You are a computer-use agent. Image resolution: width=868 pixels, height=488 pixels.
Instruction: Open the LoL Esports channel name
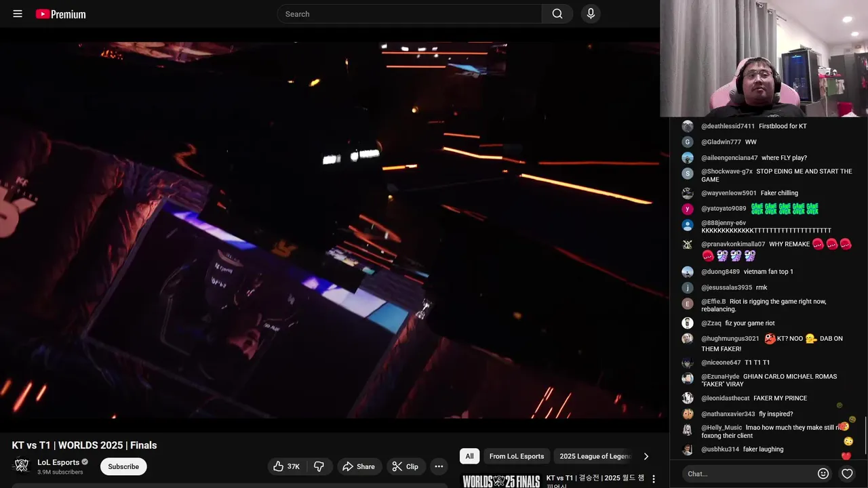(x=58, y=462)
